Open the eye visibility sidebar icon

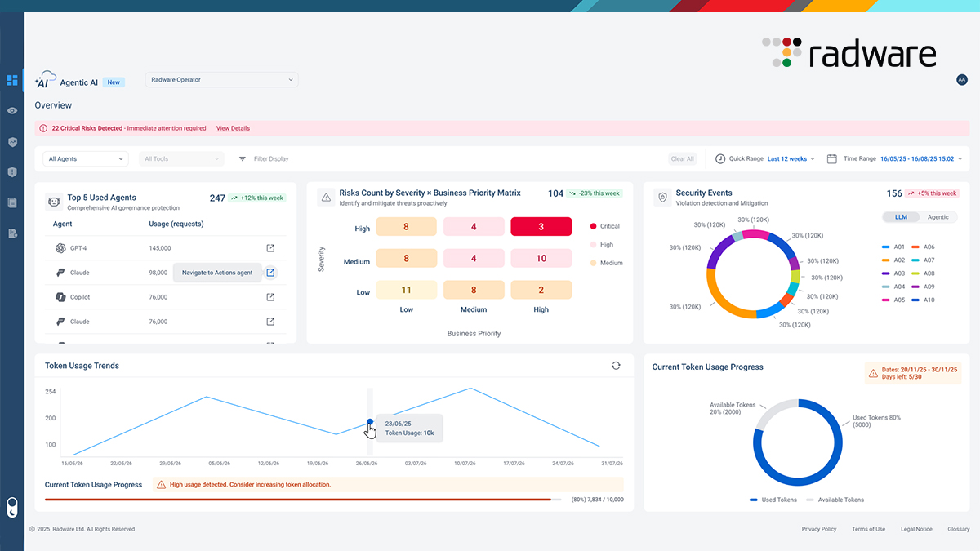click(12, 110)
